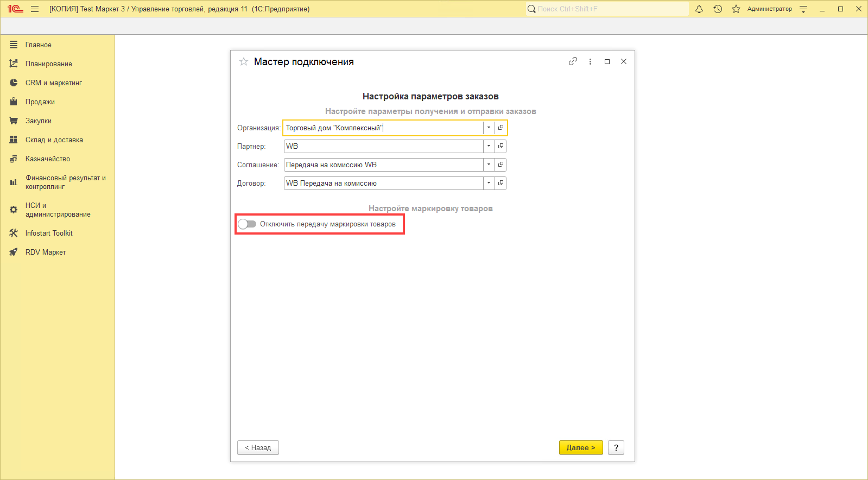Expand the Организация dropdown list

[489, 128]
